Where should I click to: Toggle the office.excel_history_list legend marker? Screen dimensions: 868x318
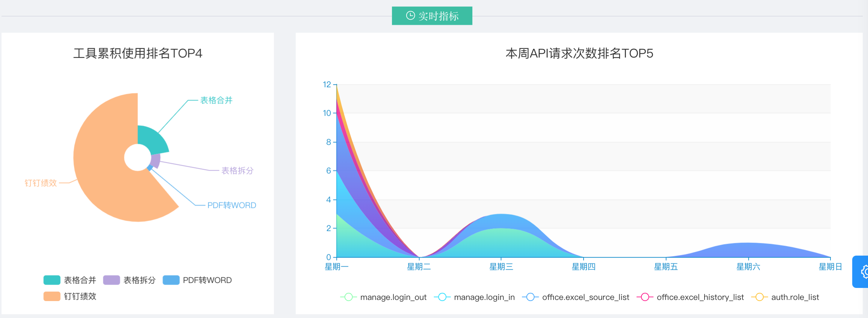[645, 297]
